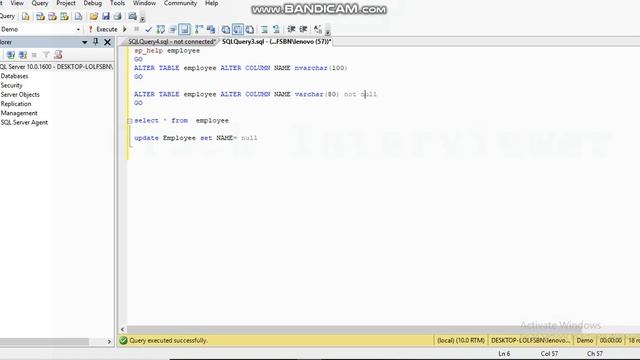Toggle Include Actual Execution Plan
Viewport: 640px width, 360px height.
(x=199, y=29)
